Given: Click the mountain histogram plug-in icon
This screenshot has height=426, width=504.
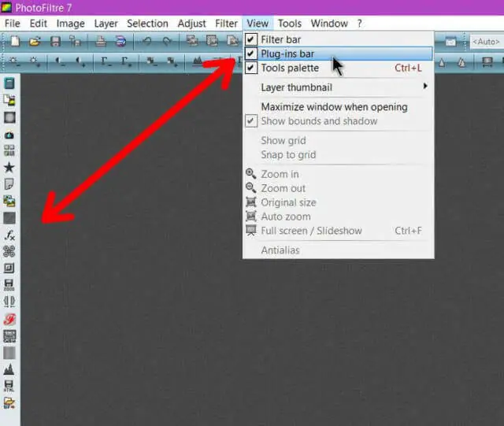Looking at the screenshot, I should tap(9, 369).
